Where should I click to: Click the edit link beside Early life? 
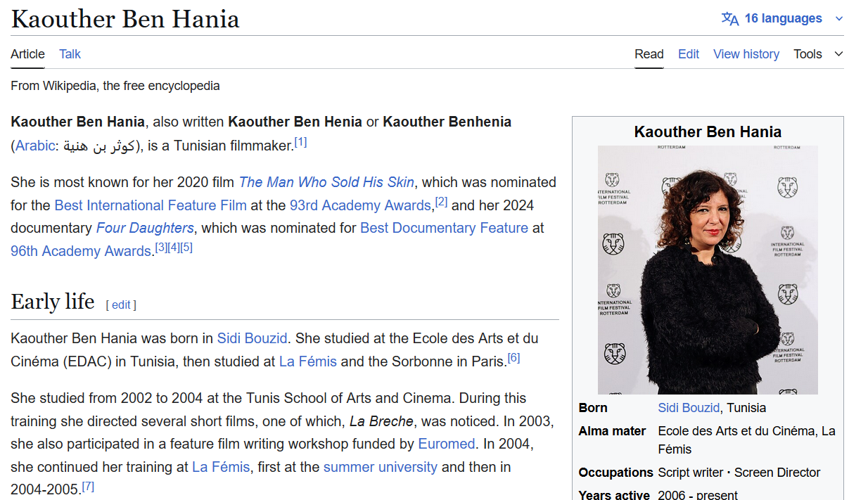[x=121, y=305]
